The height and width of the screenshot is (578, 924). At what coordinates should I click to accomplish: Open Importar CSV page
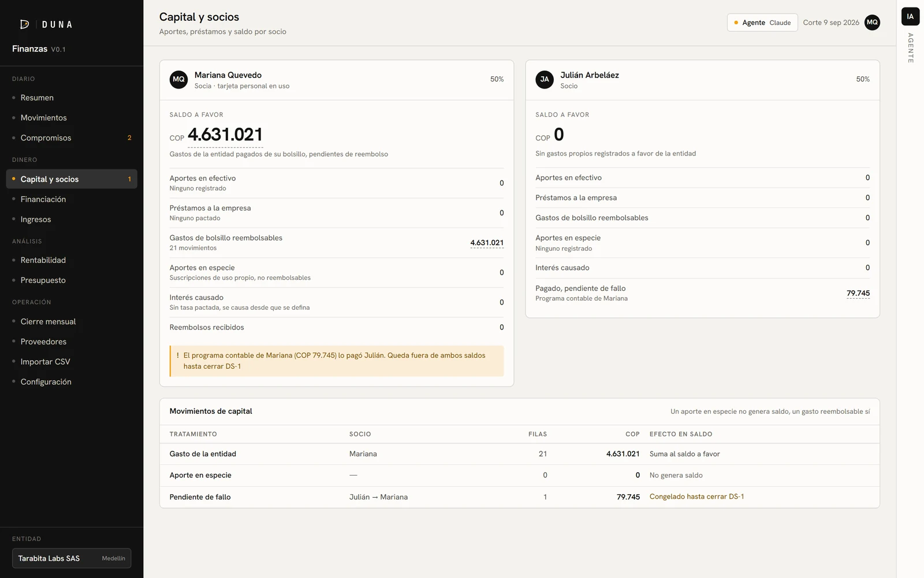(x=72, y=362)
